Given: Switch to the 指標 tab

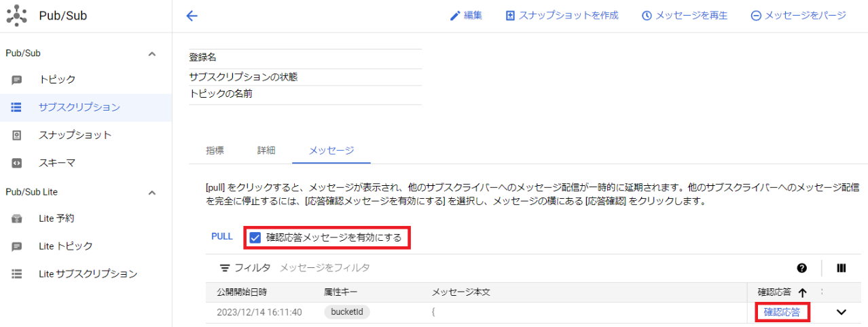Looking at the screenshot, I should tap(215, 150).
